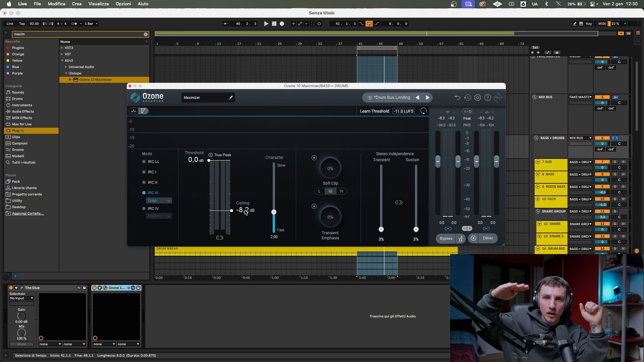
Task: Clear the browser search field
Action: click(x=146, y=34)
